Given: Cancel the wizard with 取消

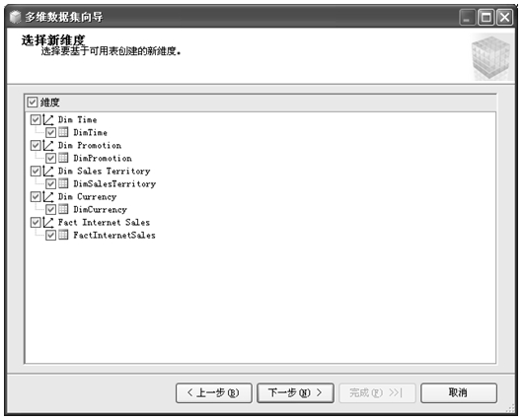Looking at the screenshot, I should pos(459,392).
